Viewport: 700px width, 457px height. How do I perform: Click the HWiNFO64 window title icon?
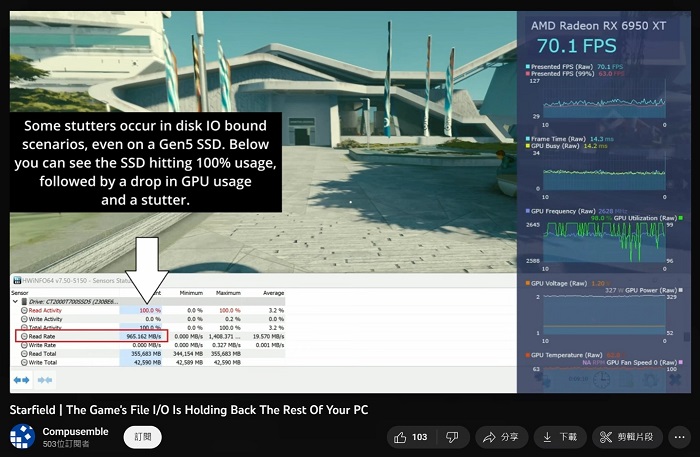[x=17, y=280]
